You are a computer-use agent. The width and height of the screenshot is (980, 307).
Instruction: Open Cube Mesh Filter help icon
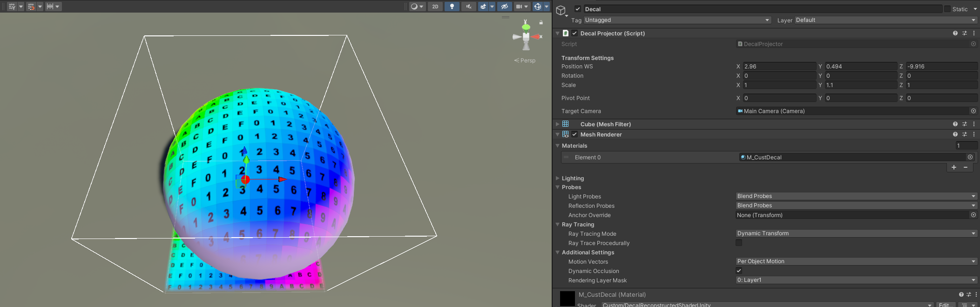[955, 124]
